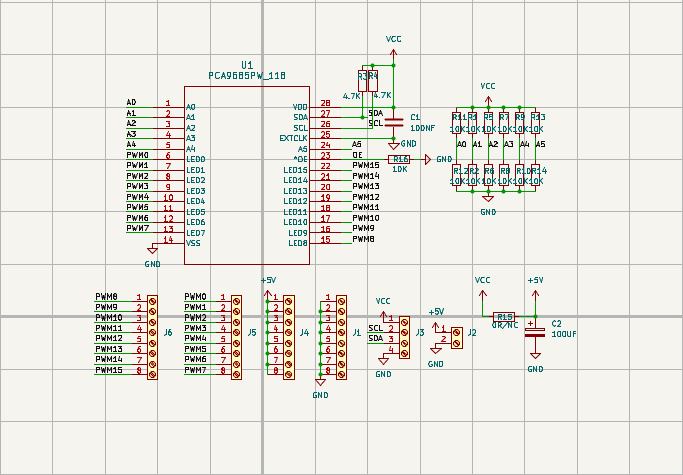Click the PWM8 net label at U1 pin 15

pyautogui.click(x=363, y=239)
